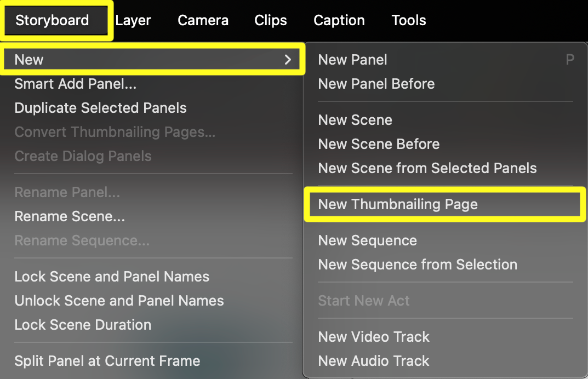Open the Storyboard menu

pos(52,21)
